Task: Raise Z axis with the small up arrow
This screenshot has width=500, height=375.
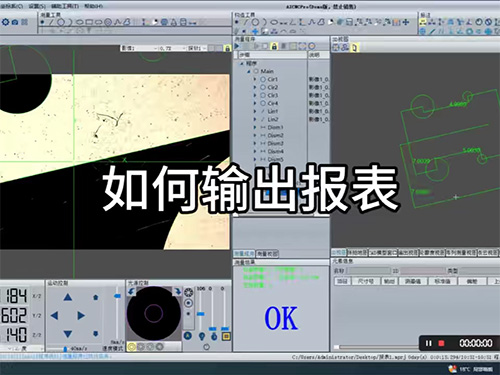Action: (96, 297)
